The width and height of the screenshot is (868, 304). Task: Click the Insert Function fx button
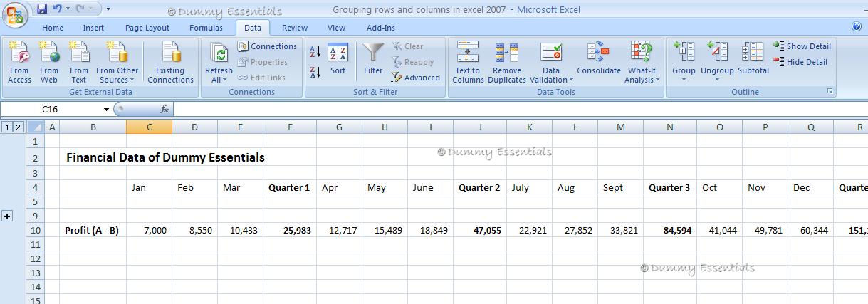pyautogui.click(x=164, y=109)
